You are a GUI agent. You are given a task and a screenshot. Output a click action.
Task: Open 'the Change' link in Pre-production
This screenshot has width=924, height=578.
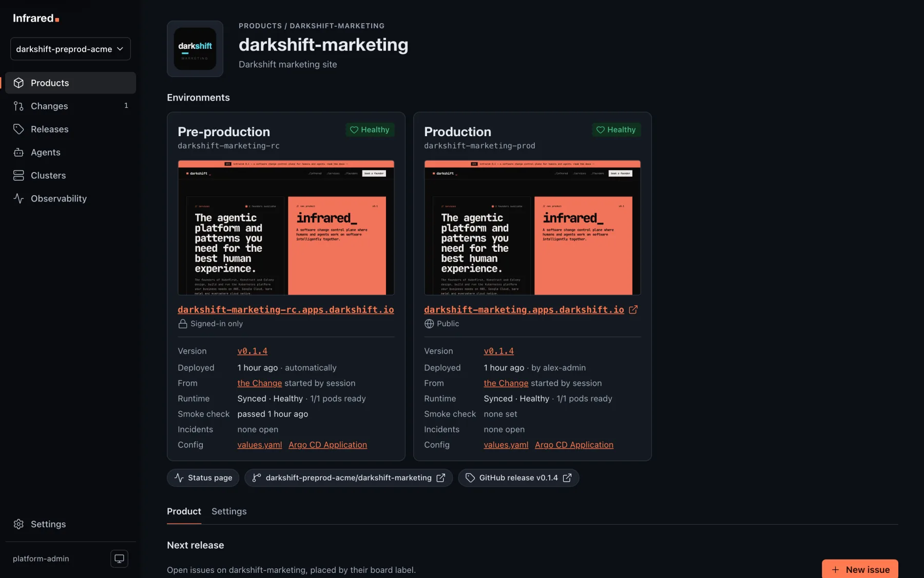coord(259,383)
